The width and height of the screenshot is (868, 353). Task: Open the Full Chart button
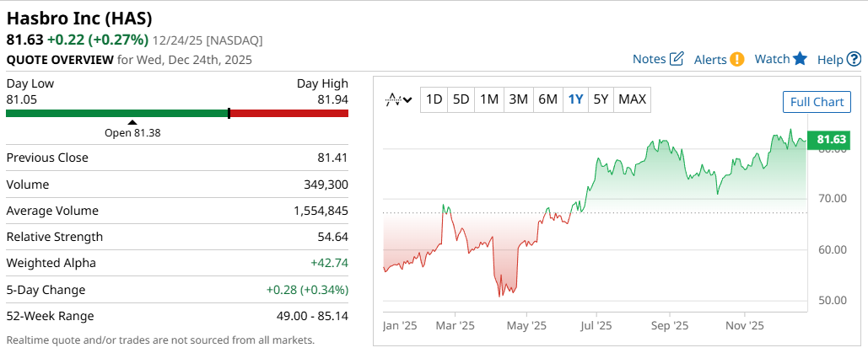click(x=817, y=102)
